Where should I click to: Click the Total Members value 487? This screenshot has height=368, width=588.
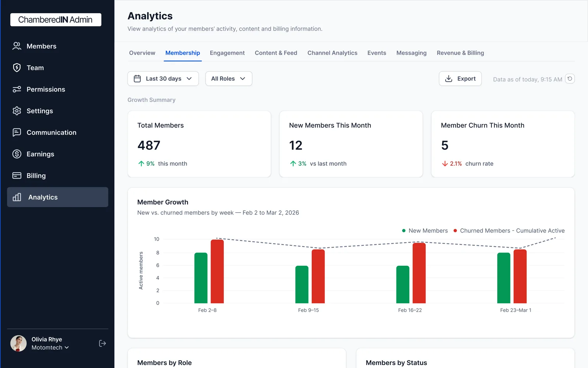click(149, 145)
